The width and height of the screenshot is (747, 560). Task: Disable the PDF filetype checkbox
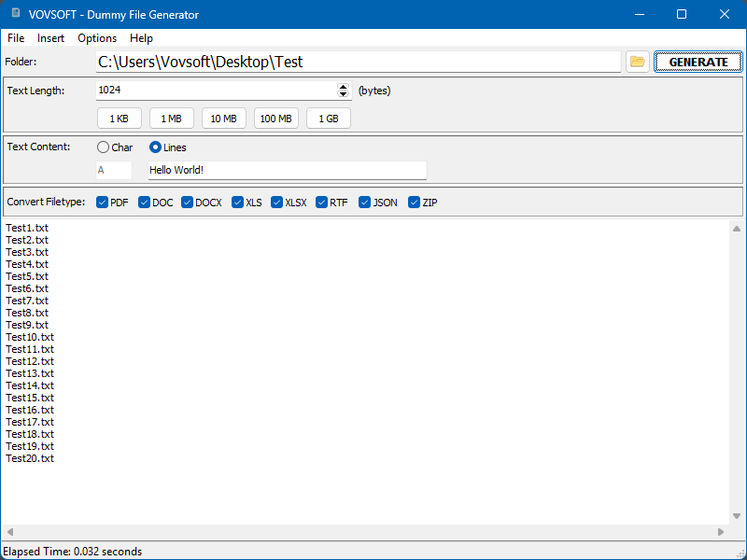click(102, 202)
